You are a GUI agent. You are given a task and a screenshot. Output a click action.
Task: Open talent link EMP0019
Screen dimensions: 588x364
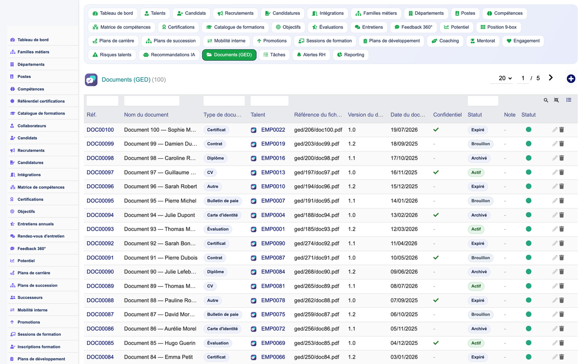[x=273, y=144]
